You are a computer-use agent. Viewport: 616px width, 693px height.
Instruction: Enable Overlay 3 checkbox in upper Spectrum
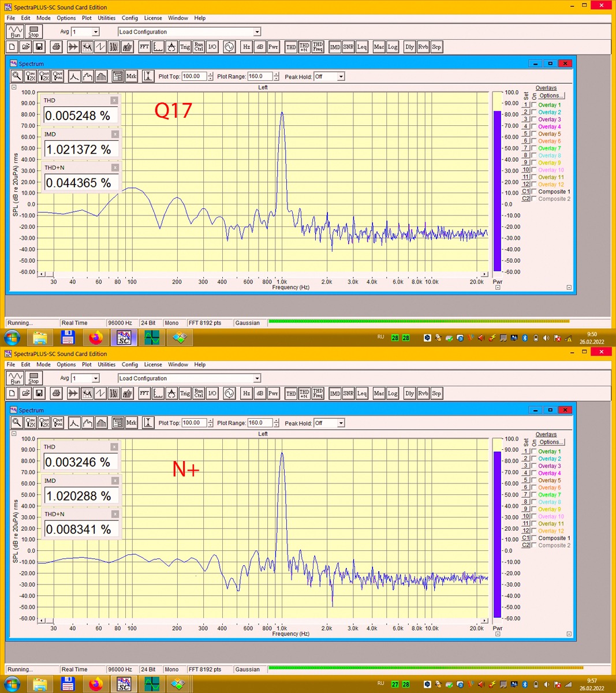[x=534, y=120]
